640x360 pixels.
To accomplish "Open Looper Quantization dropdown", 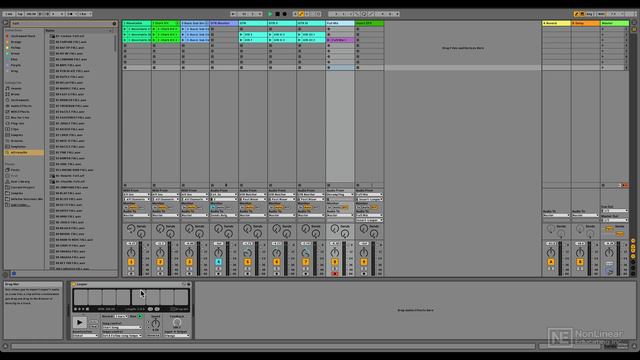I will [x=85, y=336].
